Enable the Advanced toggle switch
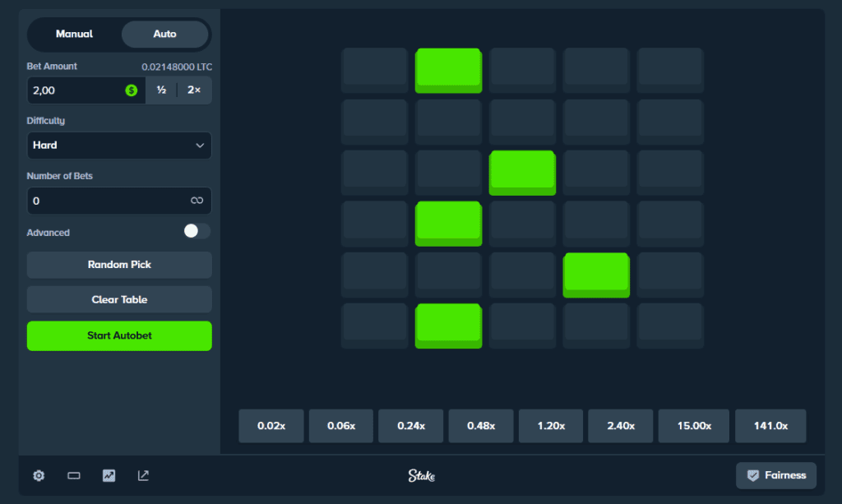 coord(197,231)
